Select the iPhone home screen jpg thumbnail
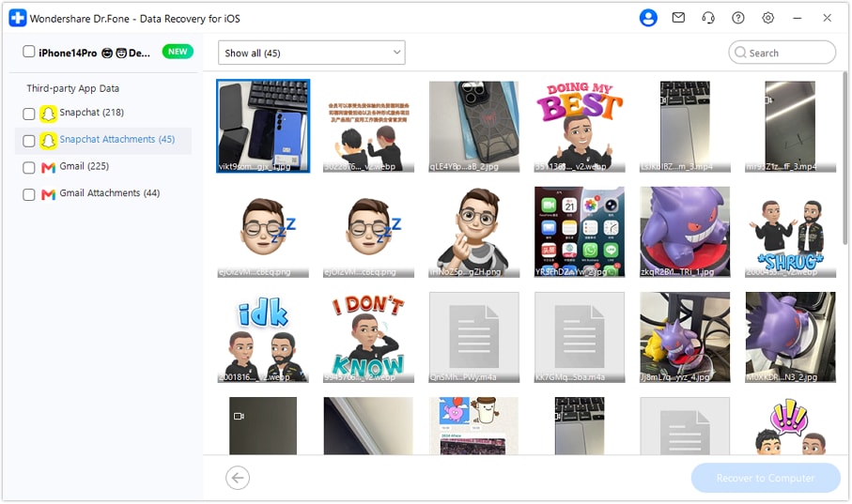Screen dimensions: 852x504 click(x=580, y=232)
